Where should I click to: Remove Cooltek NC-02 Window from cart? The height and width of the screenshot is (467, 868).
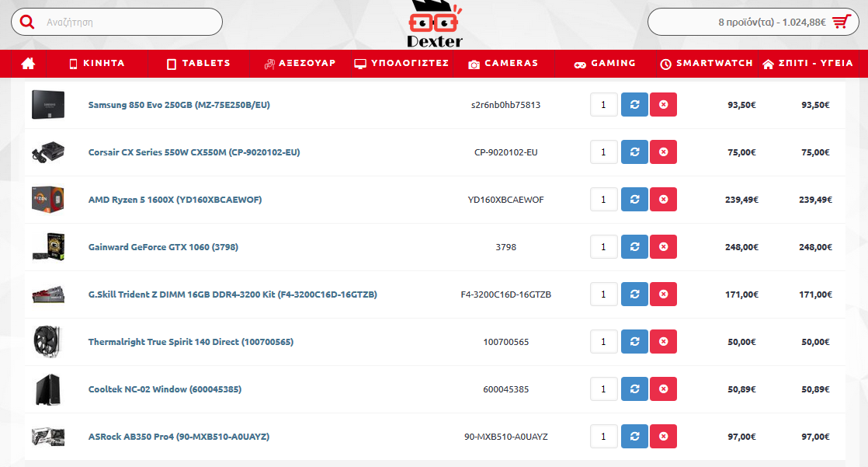tap(663, 389)
